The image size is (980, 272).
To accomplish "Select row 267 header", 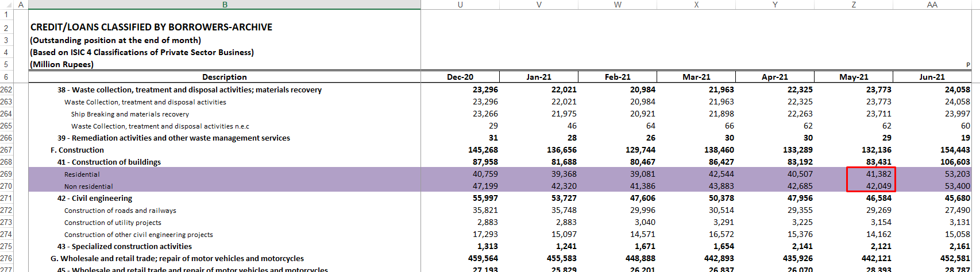I will pos(6,150).
